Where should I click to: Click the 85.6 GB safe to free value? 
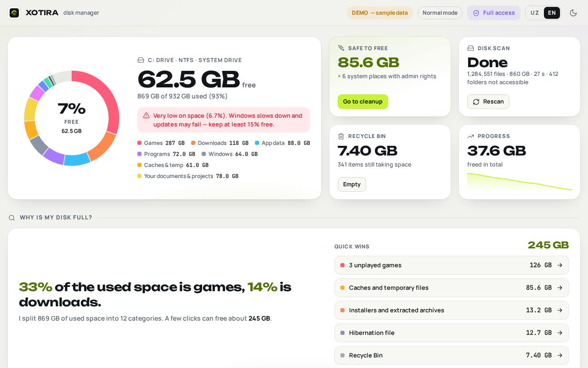(x=368, y=63)
